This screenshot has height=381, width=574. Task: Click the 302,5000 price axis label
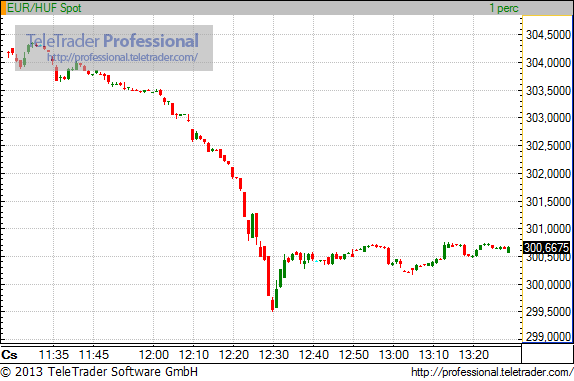coord(548,146)
